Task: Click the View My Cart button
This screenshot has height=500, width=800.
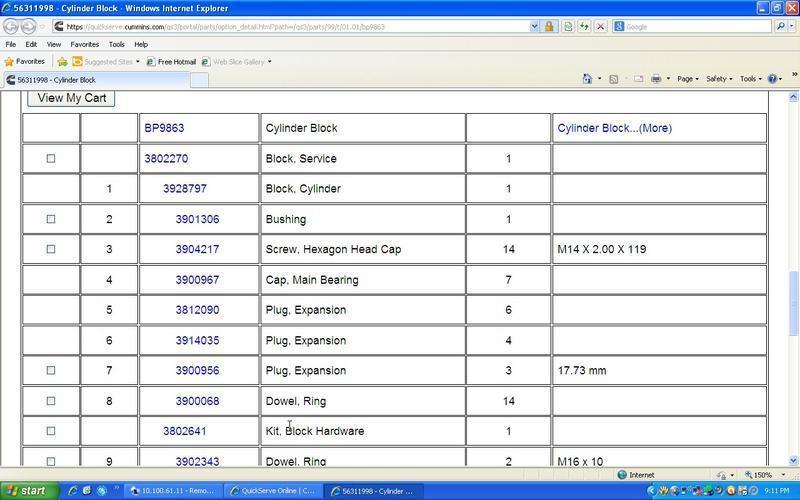Action: point(71,98)
